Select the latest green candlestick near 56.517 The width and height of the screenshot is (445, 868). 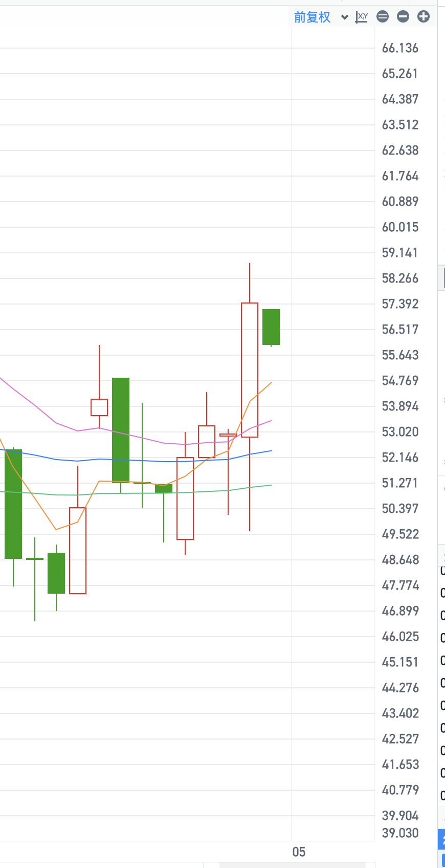[x=271, y=327]
